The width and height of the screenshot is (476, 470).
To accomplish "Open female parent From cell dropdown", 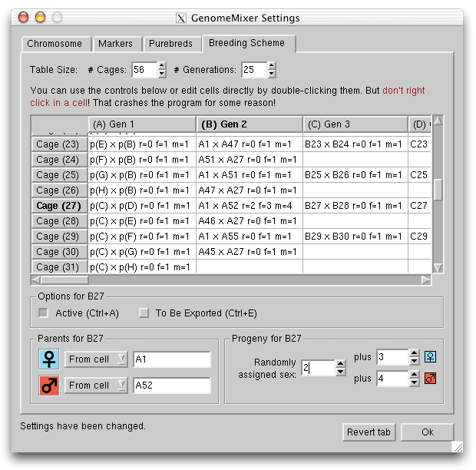I will tap(96, 359).
